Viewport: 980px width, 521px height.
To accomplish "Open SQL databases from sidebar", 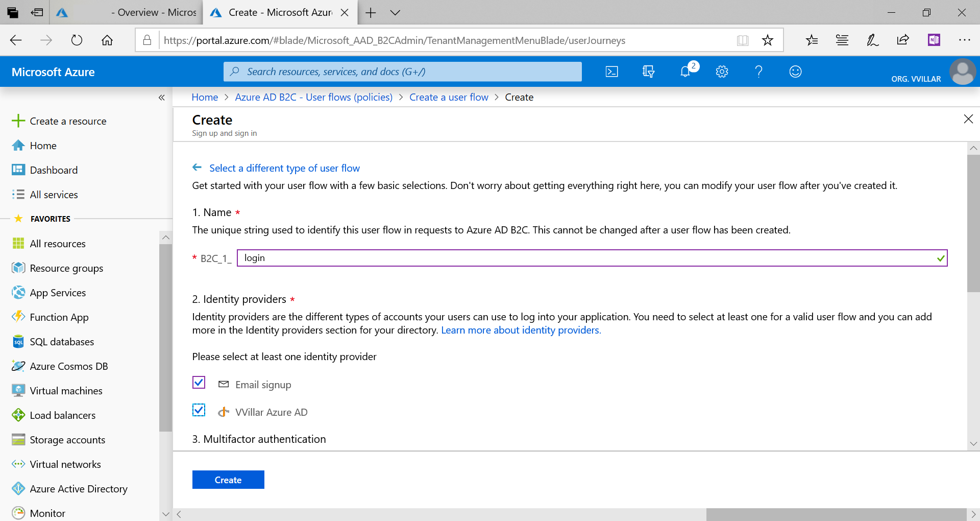I will click(62, 342).
